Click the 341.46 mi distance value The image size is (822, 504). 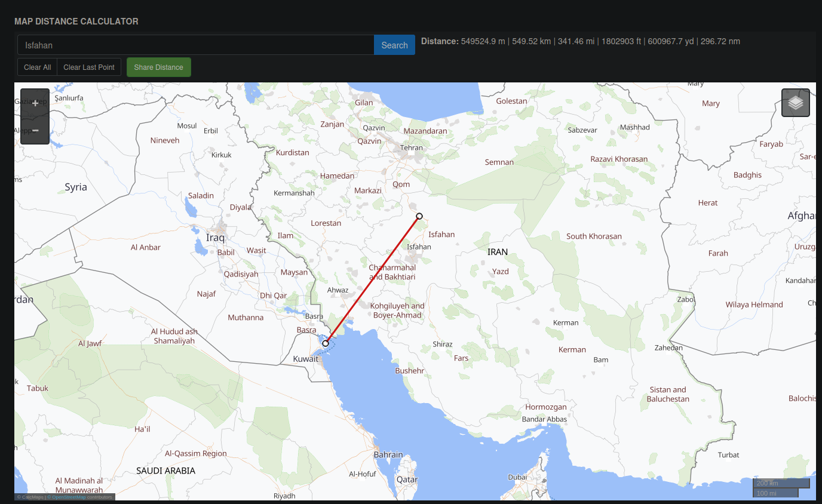click(x=576, y=41)
